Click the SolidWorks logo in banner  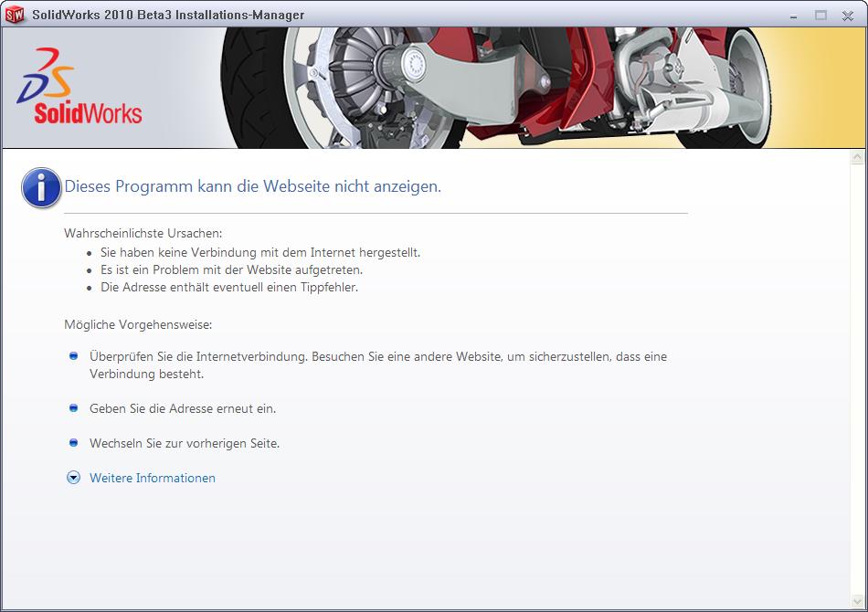[x=79, y=86]
